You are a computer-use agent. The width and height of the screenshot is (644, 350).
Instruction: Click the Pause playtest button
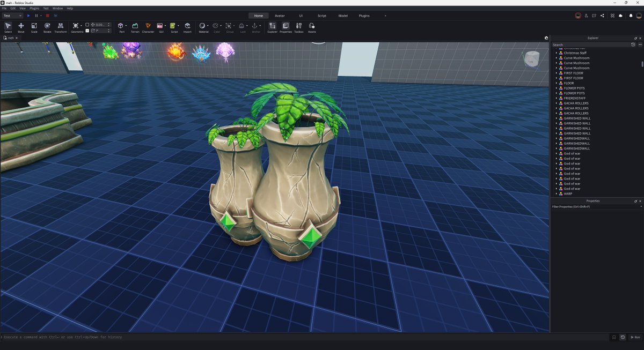click(36, 16)
